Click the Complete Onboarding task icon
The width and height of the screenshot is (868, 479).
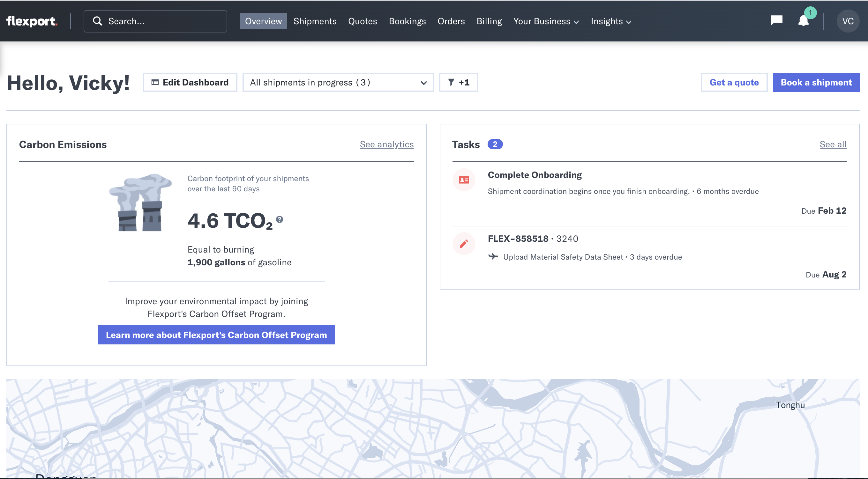click(464, 179)
